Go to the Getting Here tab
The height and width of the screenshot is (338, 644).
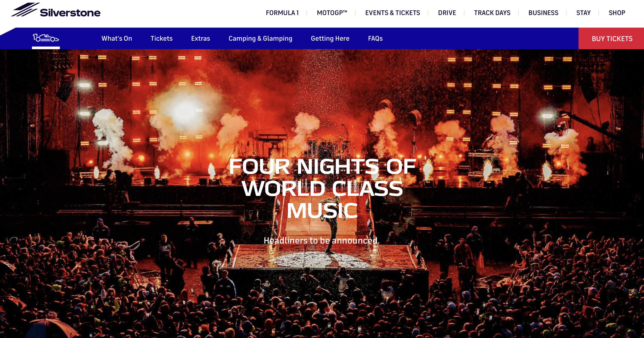click(x=330, y=38)
